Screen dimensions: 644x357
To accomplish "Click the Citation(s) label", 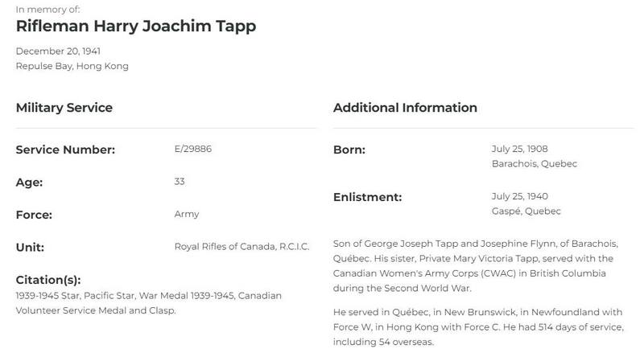I will 48,280.
